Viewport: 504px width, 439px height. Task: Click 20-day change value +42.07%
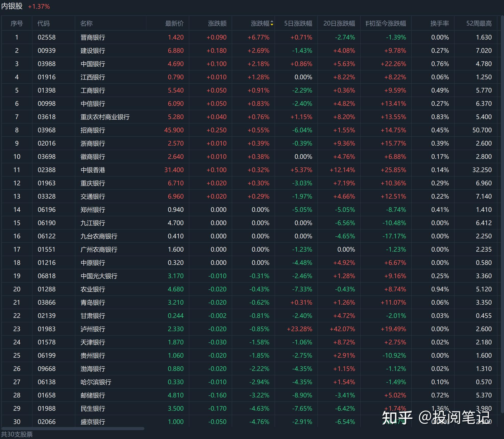342,329
